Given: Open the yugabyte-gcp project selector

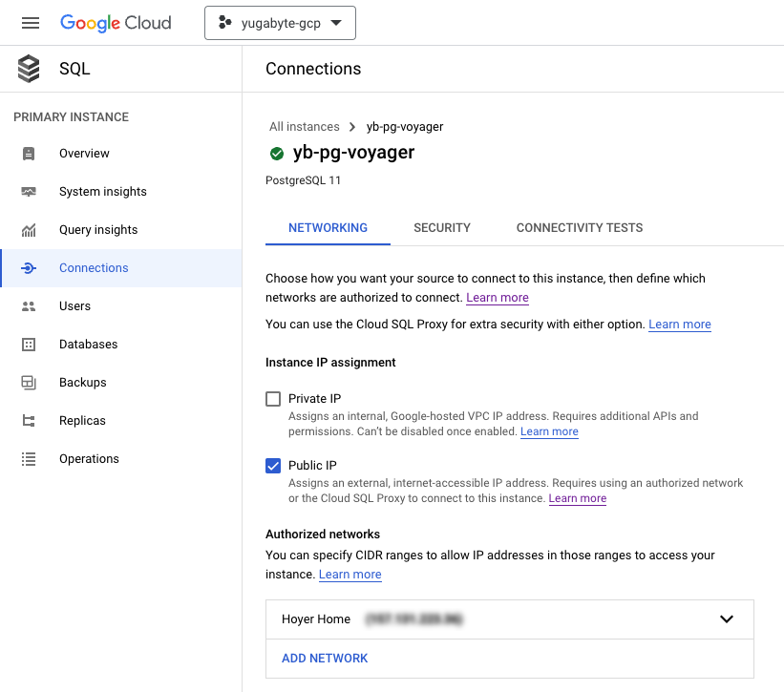Looking at the screenshot, I should (280, 22).
